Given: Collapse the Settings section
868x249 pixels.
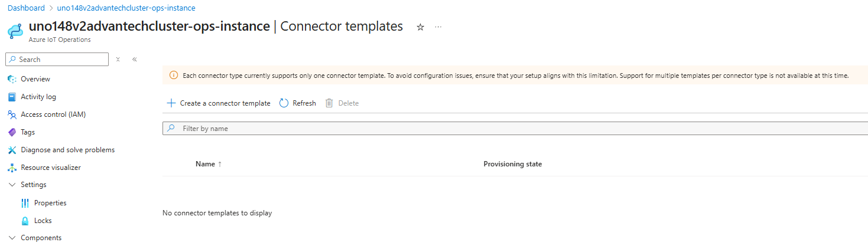Looking at the screenshot, I should pyautogui.click(x=12, y=185).
